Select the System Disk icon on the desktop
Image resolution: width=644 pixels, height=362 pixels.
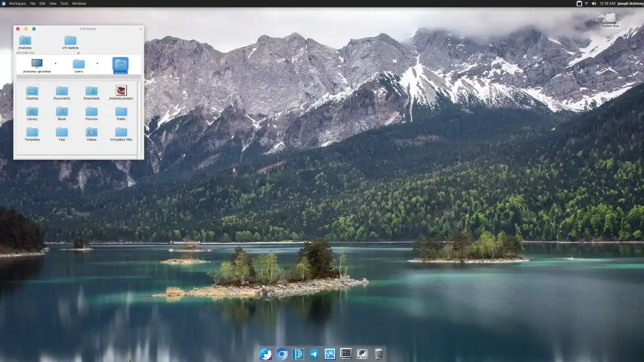[x=609, y=19]
